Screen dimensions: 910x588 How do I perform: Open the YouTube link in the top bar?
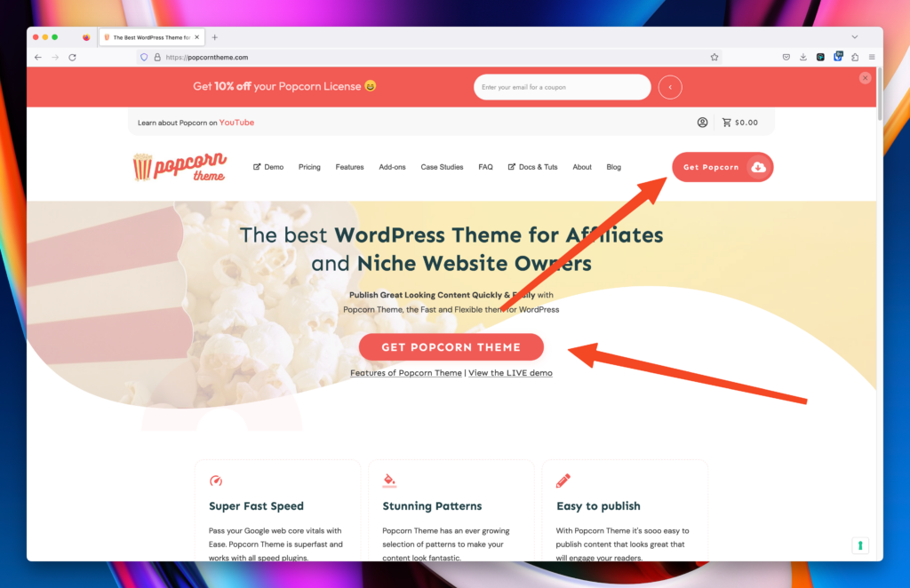236,123
